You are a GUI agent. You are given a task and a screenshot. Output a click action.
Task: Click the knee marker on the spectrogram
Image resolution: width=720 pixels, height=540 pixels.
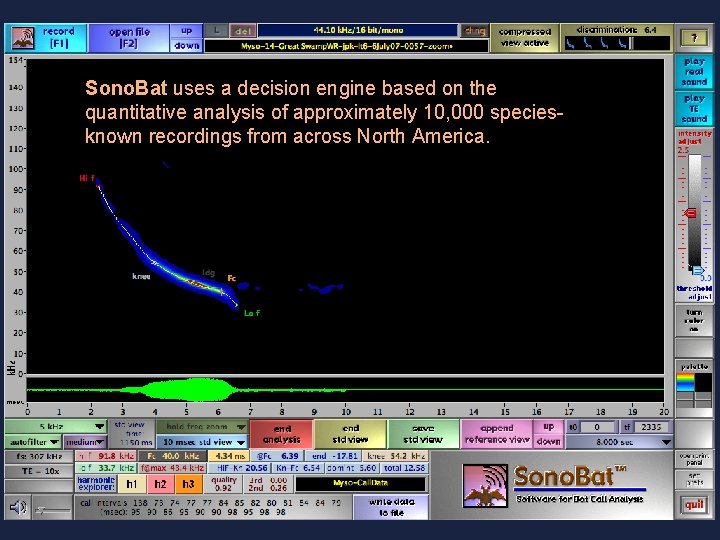point(141,276)
